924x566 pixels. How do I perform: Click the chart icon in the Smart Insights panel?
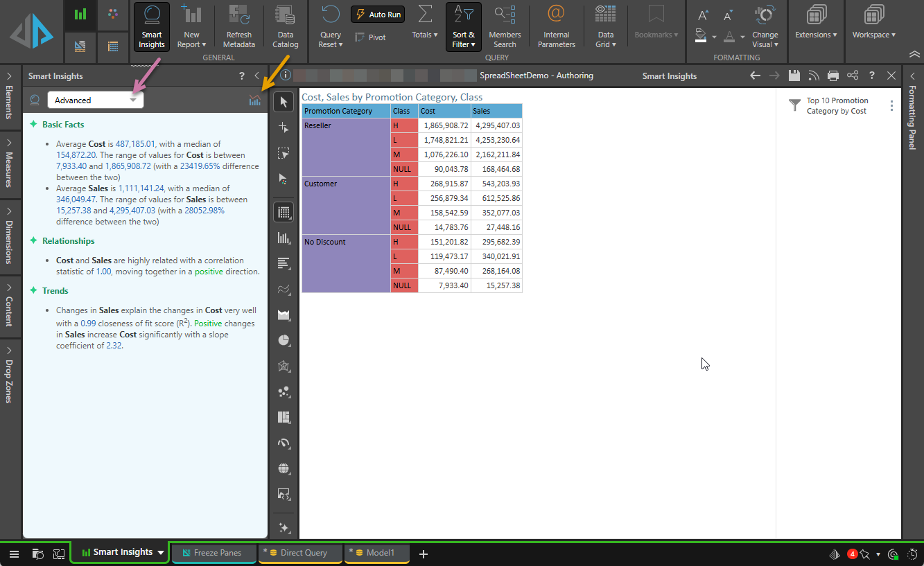255,100
